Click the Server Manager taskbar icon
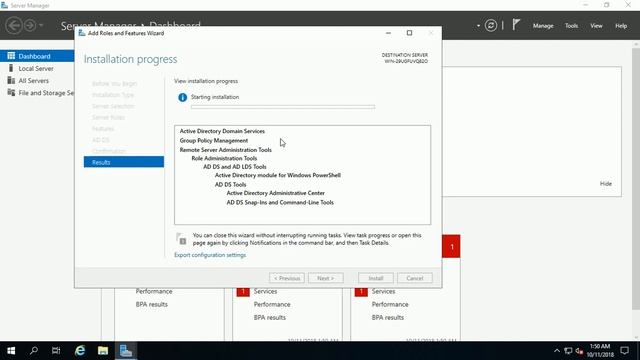The height and width of the screenshot is (360, 640). coord(126,351)
